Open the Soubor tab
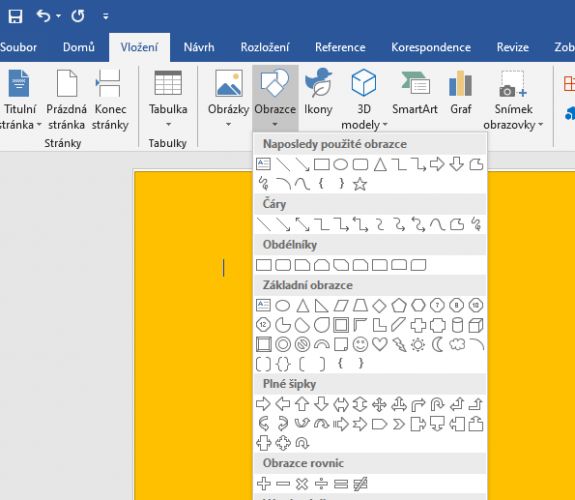Screen dimensions: 575x500 18,47
